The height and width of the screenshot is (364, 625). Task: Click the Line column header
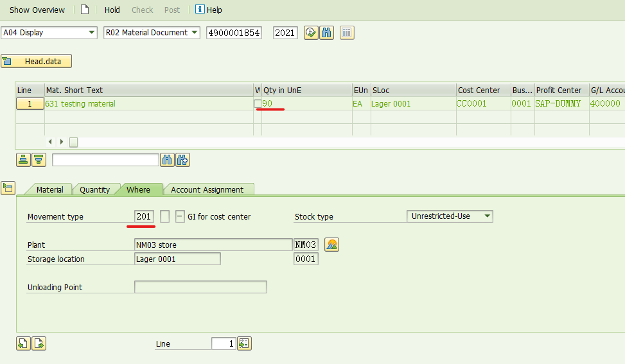coord(30,90)
